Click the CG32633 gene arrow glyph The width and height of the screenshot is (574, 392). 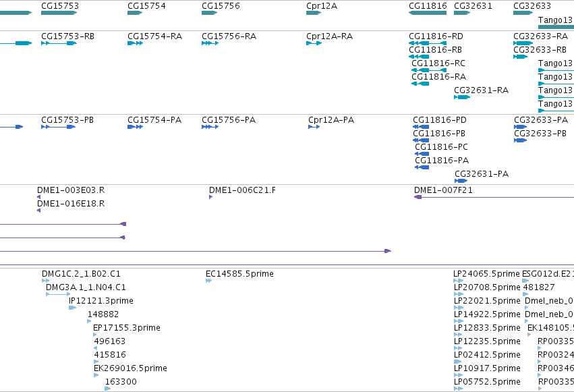coord(523,13)
